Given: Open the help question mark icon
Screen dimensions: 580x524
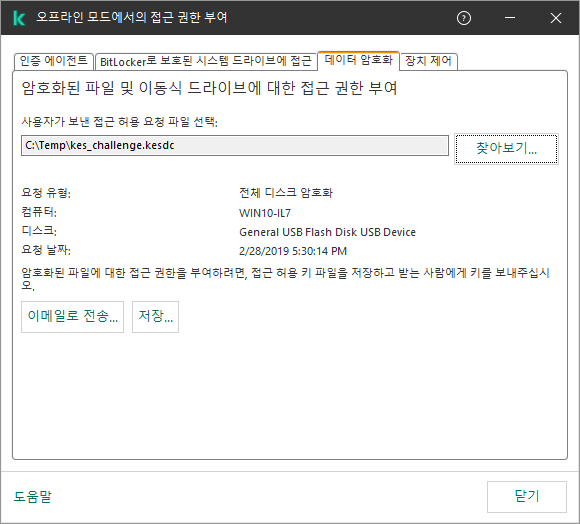Looking at the screenshot, I should click(464, 18).
